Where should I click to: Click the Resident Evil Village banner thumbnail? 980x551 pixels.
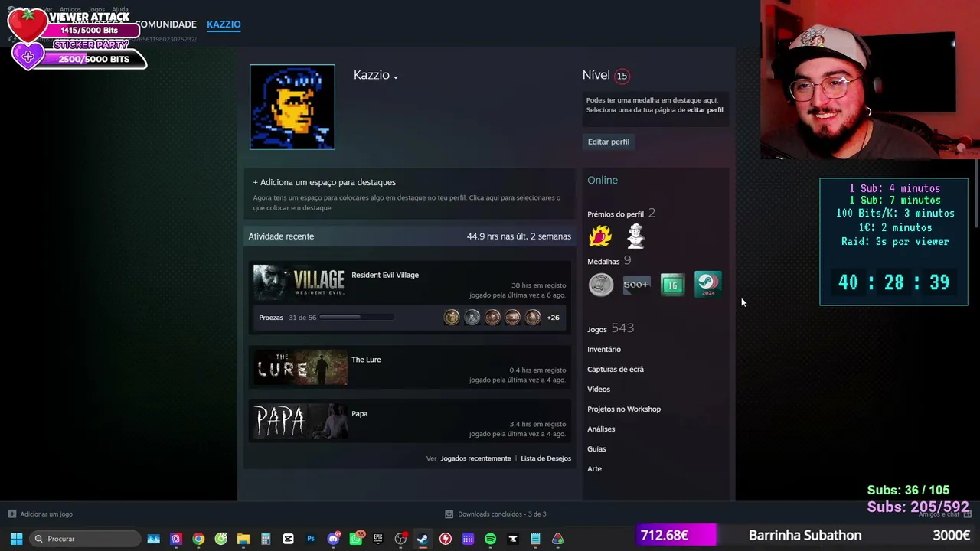click(x=300, y=282)
